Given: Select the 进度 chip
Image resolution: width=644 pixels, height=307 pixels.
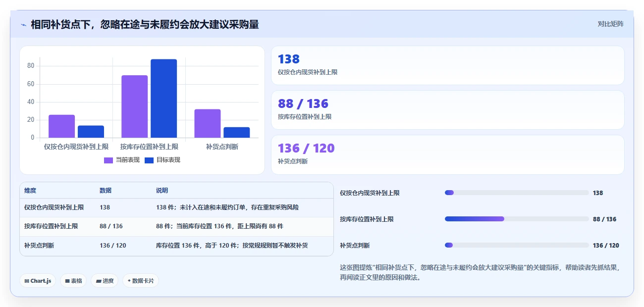Looking at the screenshot, I should pyautogui.click(x=105, y=281).
